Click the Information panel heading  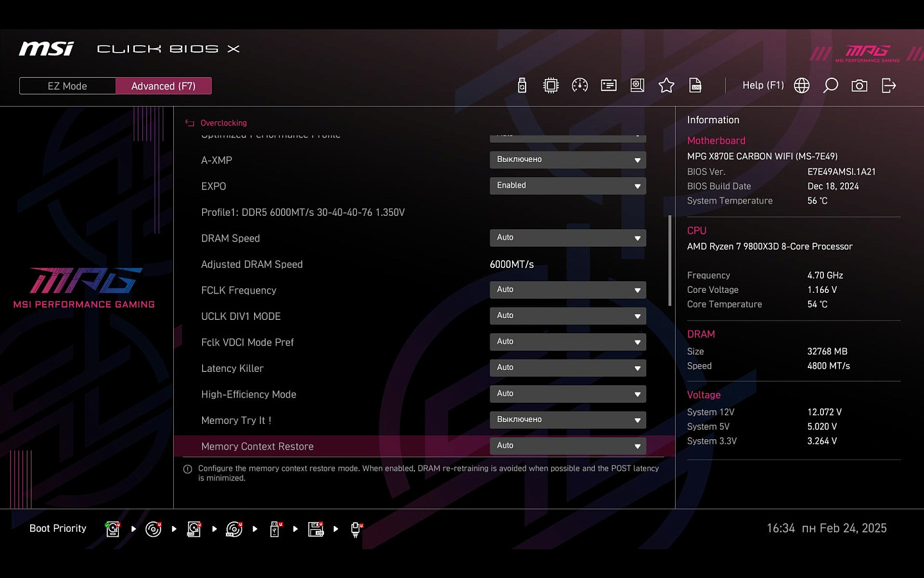pos(713,120)
